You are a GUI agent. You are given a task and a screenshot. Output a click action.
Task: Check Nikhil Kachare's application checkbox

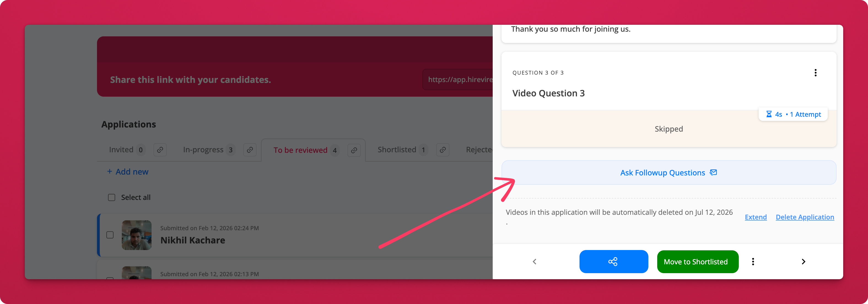click(110, 235)
